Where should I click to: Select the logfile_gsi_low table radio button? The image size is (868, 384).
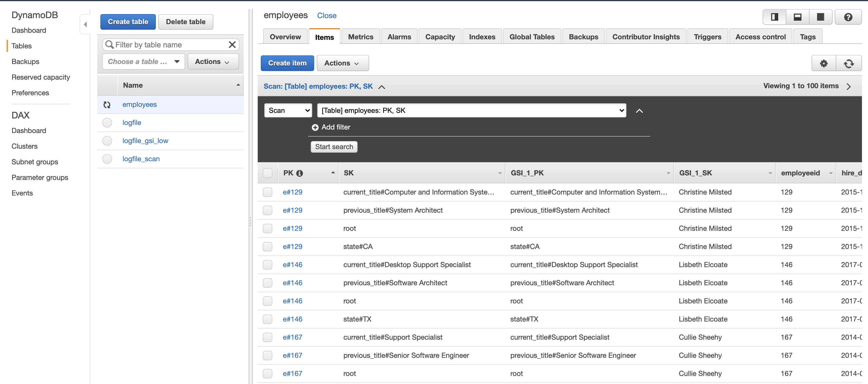click(x=107, y=141)
